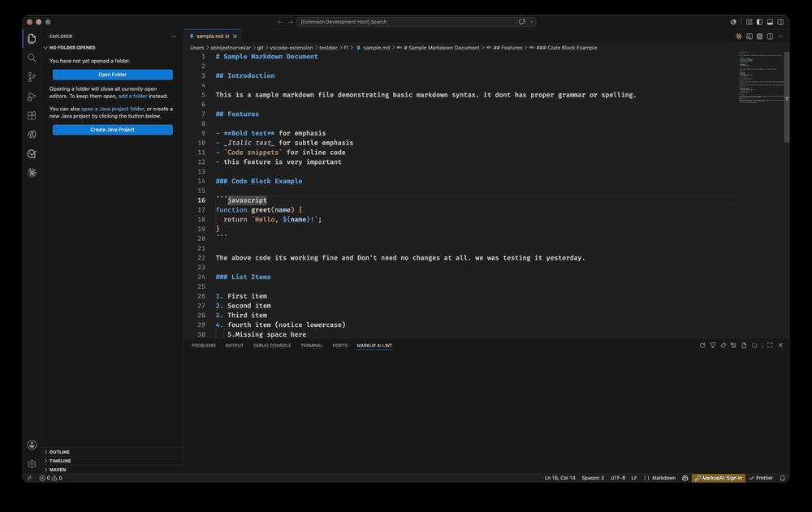This screenshot has height=512, width=812.
Task: Switch to the Debug Console tab
Action: tap(272, 346)
